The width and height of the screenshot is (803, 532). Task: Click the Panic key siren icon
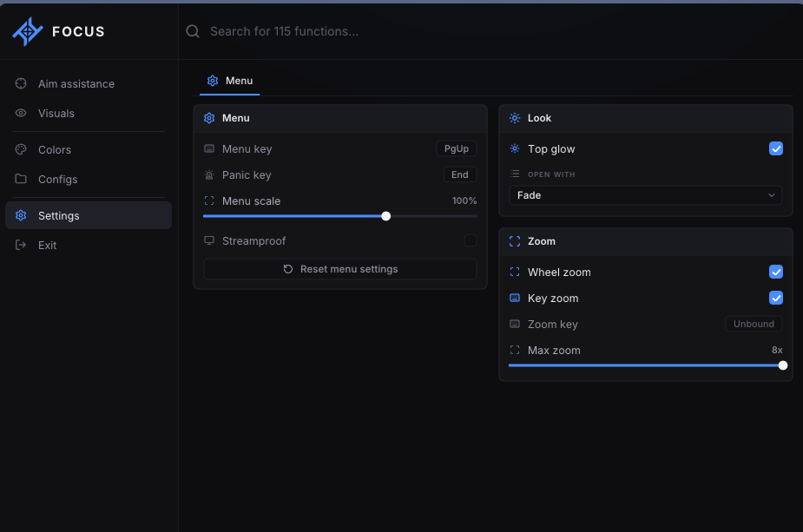[x=209, y=174]
